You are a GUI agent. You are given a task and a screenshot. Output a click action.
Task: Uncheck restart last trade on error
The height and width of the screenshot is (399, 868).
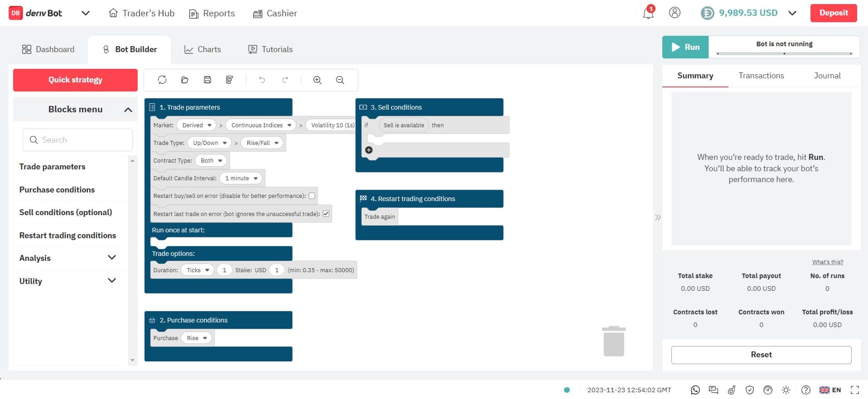click(x=326, y=214)
